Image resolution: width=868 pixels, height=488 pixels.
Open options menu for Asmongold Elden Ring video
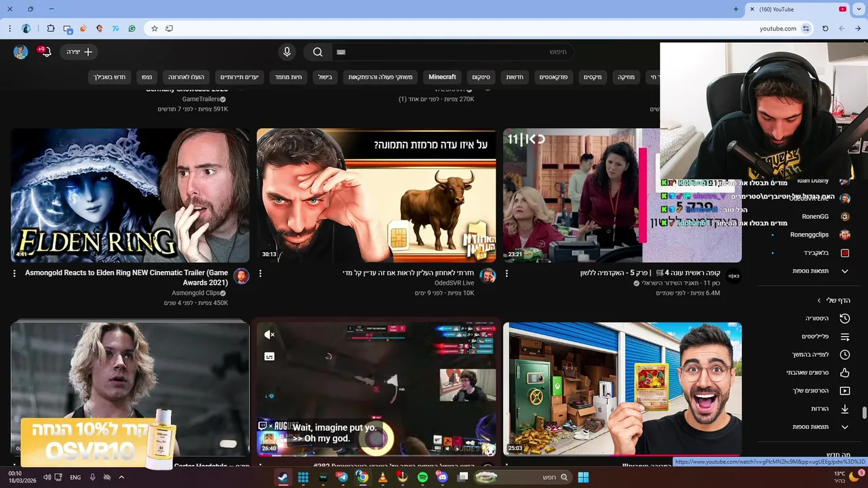pos(14,274)
